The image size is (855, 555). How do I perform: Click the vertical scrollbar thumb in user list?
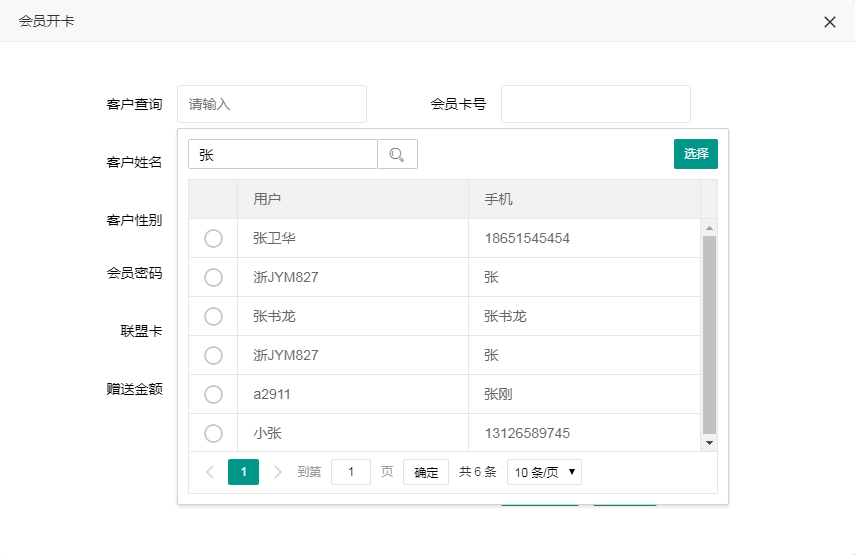coord(709,333)
